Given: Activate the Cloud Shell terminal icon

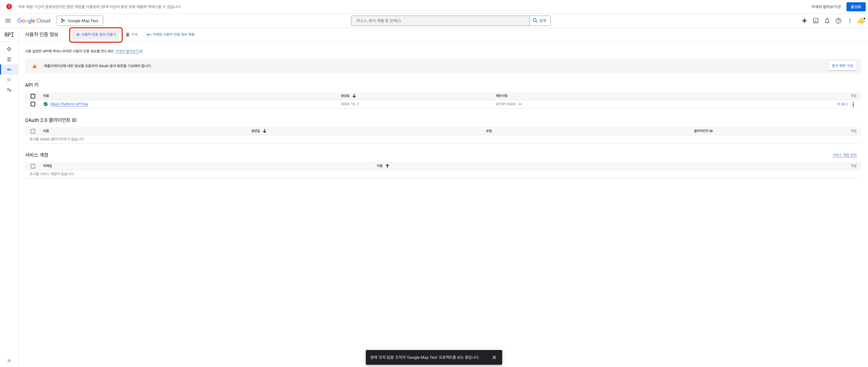Looking at the screenshot, I should [816, 20].
